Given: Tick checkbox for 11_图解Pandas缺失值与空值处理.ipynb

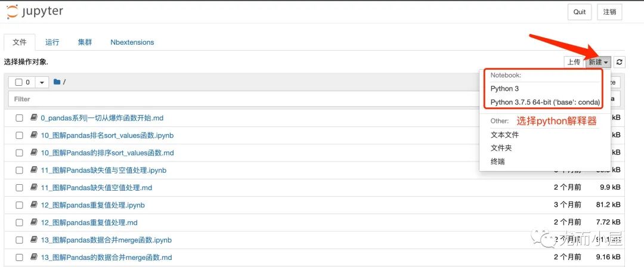Looking at the screenshot, I should point(19,170).
